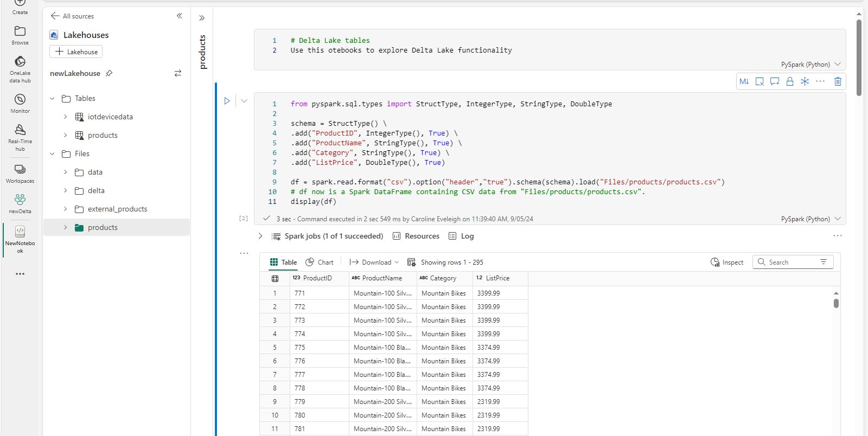Pin the newLakehouse lakehouse
Screen dimensions: 868x436
pyautogui.click(x=109, y=73)
